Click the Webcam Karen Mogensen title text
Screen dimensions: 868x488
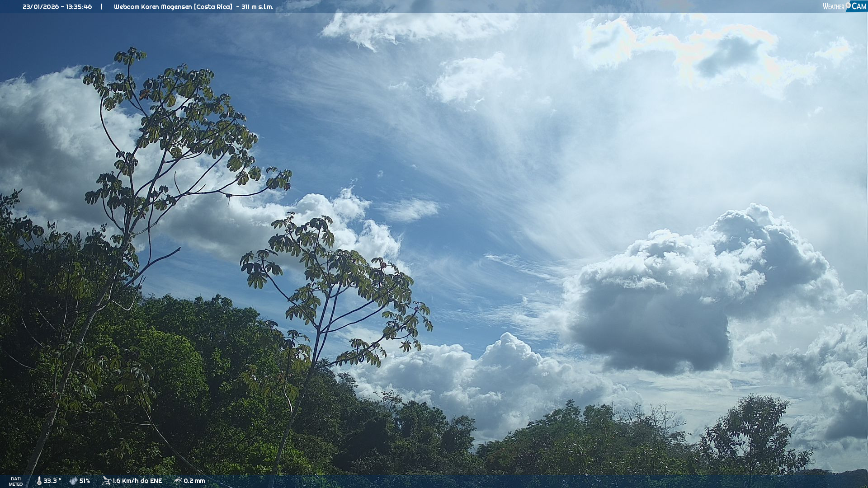153,7
